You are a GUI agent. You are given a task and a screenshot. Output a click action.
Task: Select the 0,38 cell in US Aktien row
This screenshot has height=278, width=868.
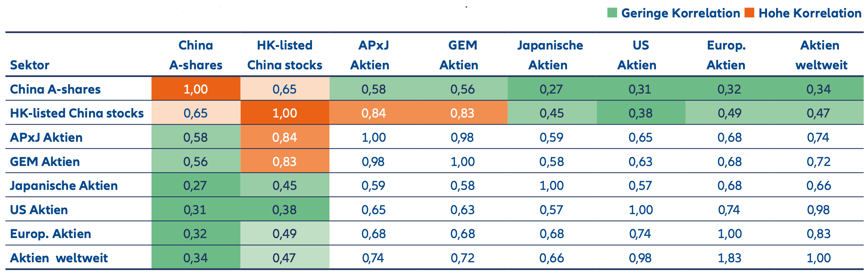pos(285,210)
